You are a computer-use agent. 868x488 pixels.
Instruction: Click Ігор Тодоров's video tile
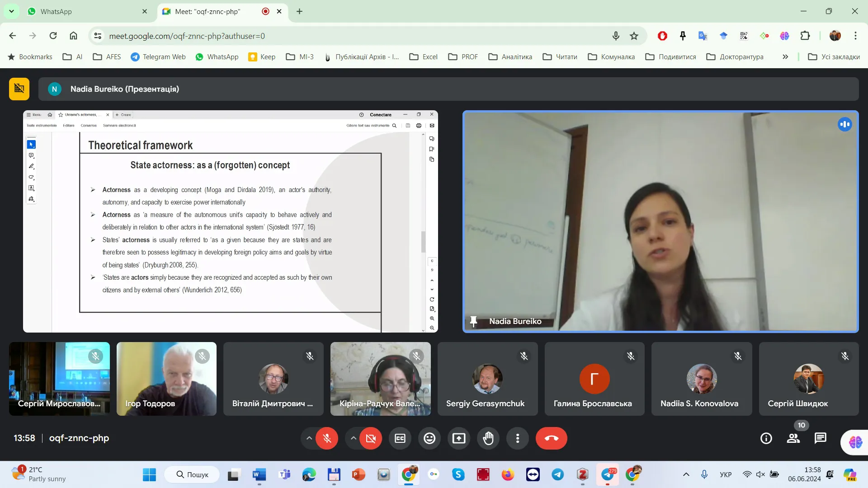click(166, 379)
